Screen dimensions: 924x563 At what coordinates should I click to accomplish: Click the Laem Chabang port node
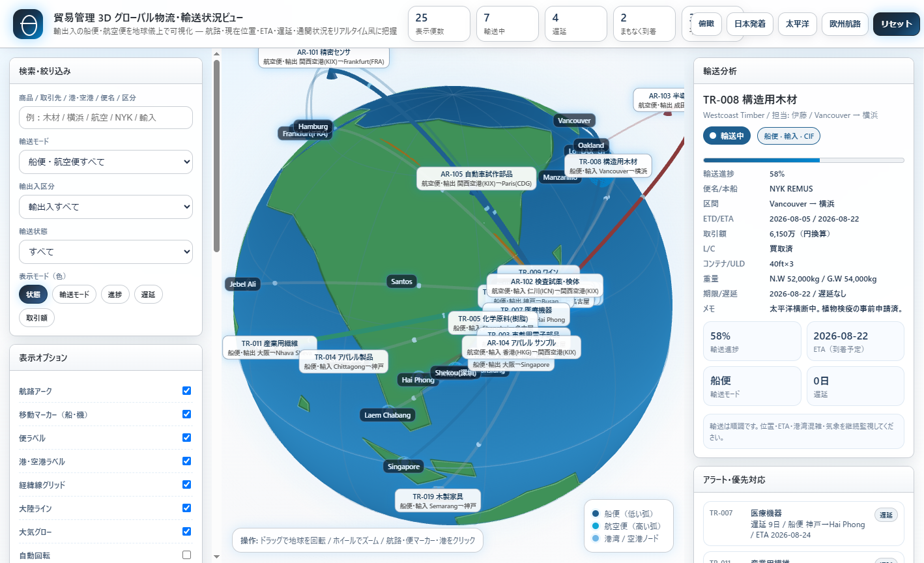pyautogui.click(x=388, y=415)
